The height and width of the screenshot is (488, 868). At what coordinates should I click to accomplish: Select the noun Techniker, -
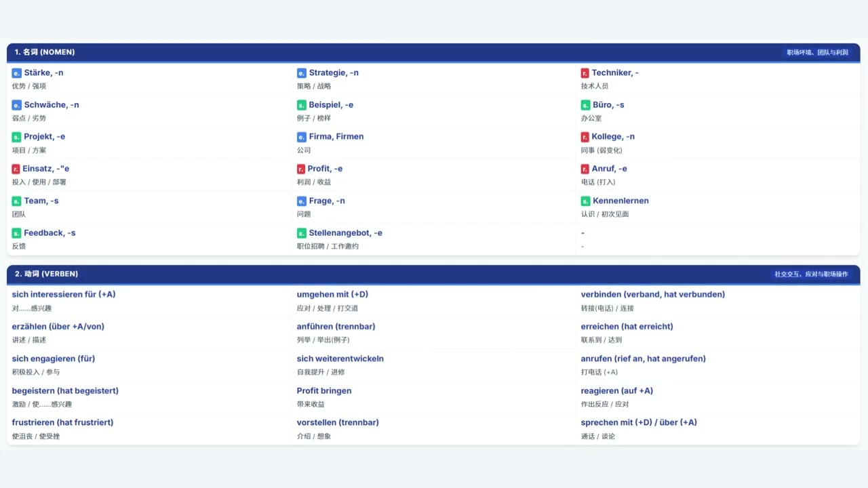(615, 73)
